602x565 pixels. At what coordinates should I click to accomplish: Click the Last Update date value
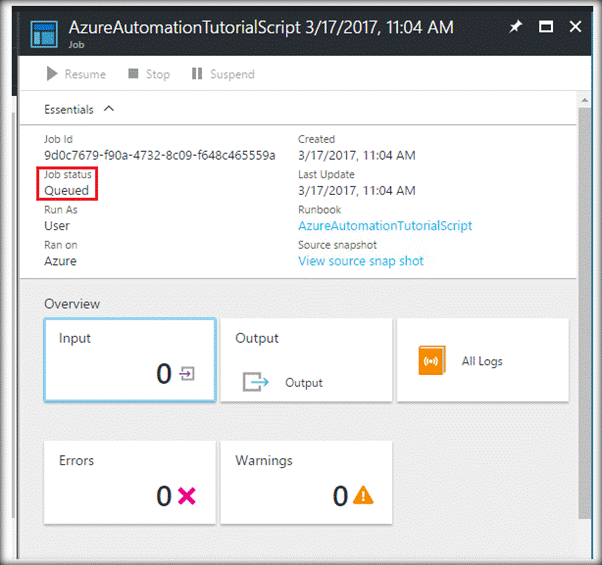357,191
